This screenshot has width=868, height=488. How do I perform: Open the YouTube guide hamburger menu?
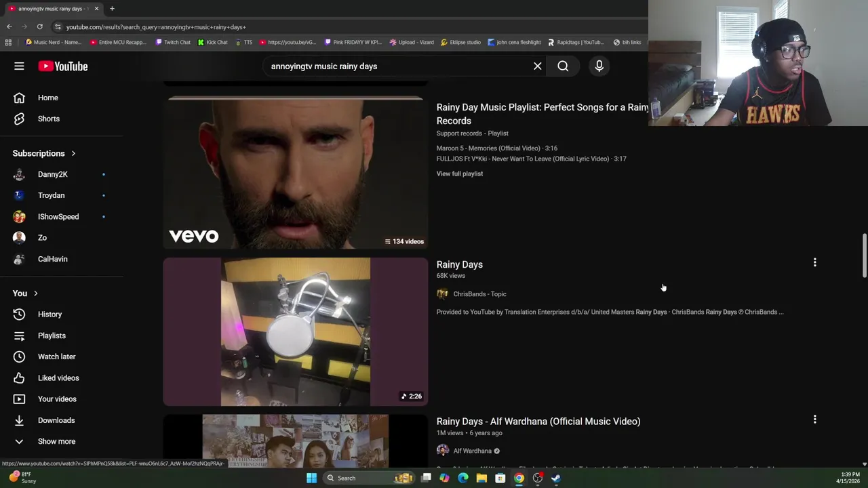pyautogui.click(x=19, y=66)
